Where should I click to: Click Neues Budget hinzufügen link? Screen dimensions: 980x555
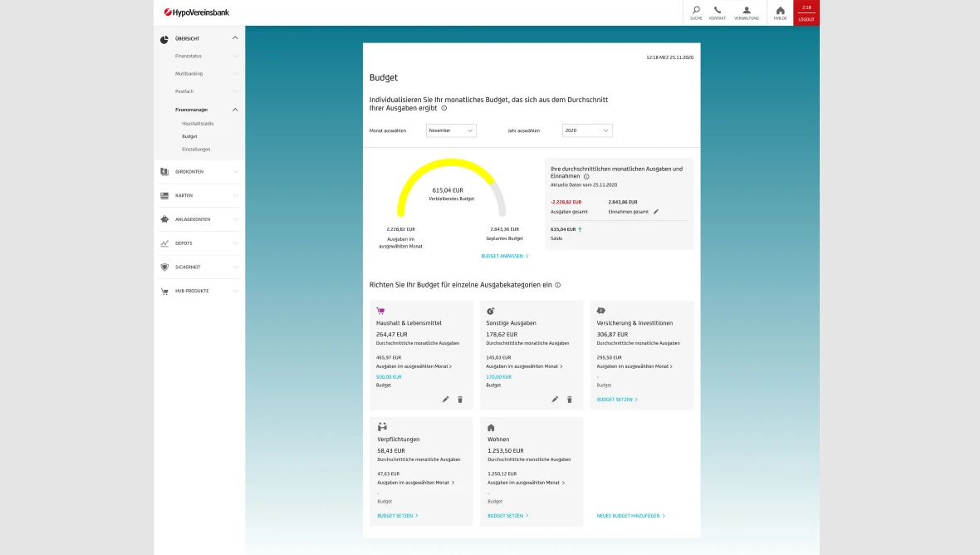click(630, 516)
